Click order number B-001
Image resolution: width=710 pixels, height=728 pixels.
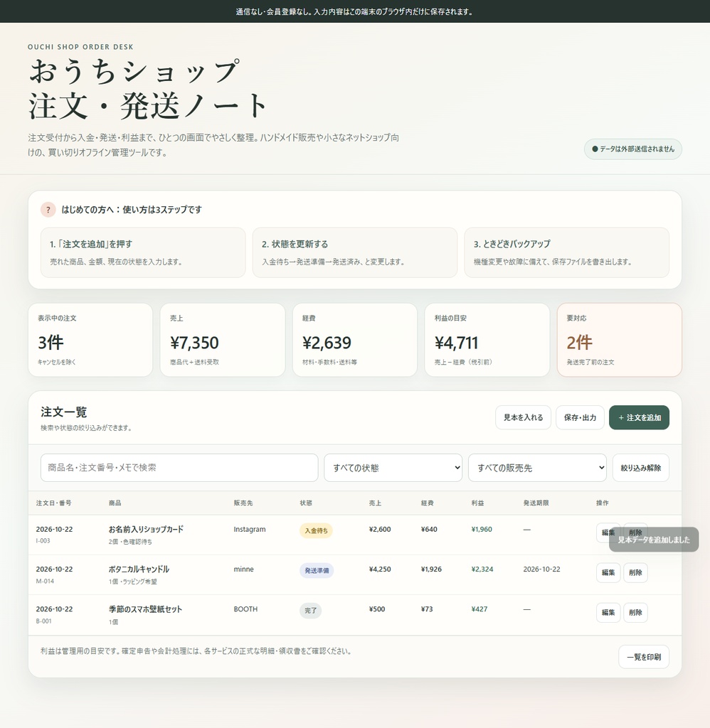tap(43, 621)
